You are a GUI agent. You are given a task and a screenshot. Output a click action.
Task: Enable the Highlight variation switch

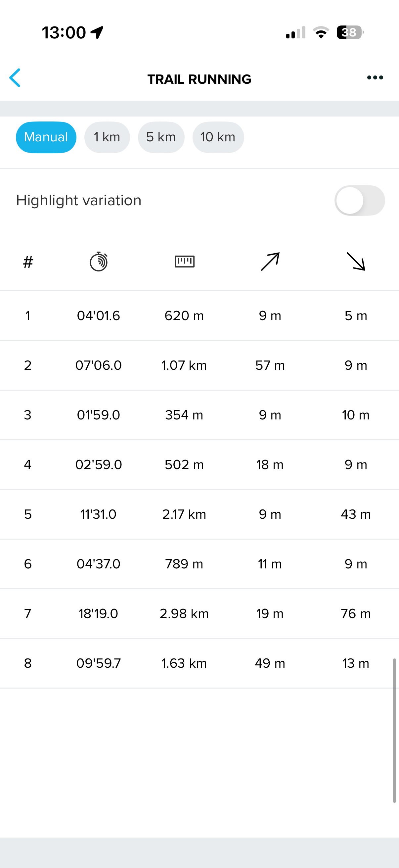(x=359, y=201)
